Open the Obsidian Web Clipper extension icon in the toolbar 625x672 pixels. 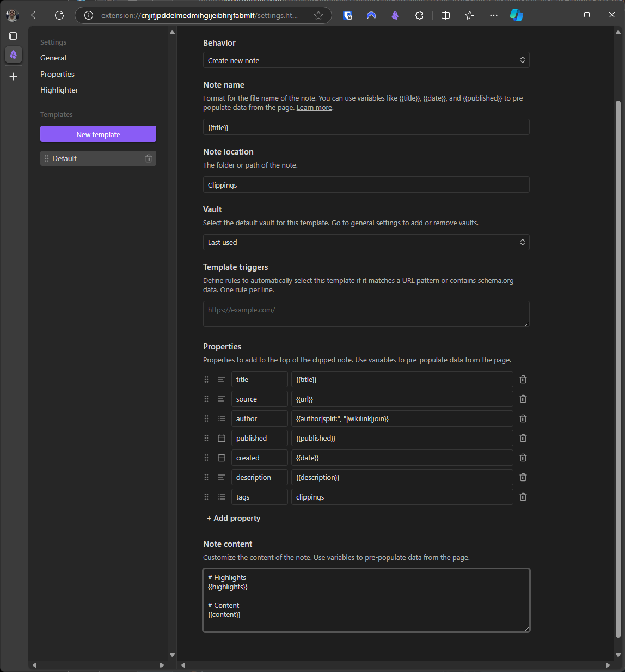(395, 15)
